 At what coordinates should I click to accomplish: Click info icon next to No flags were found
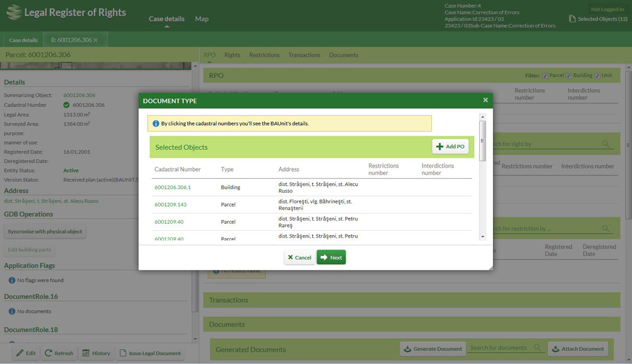click(x=11, y=280)
